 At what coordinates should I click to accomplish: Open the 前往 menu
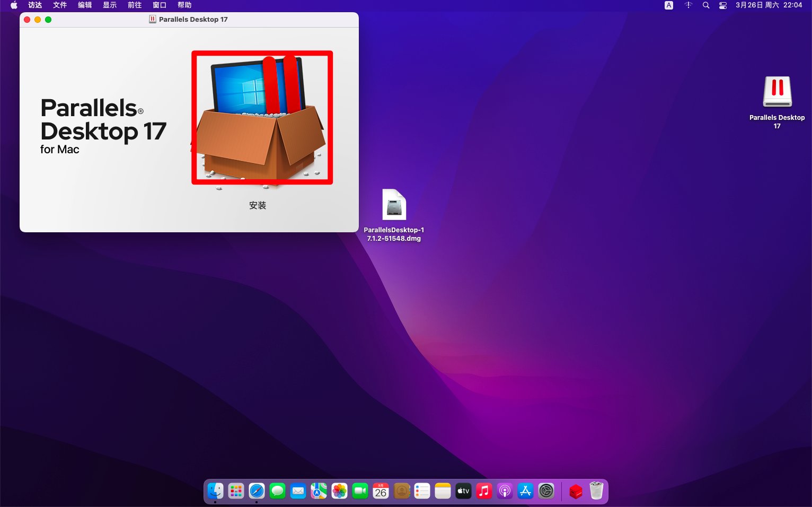coord(135,5)
